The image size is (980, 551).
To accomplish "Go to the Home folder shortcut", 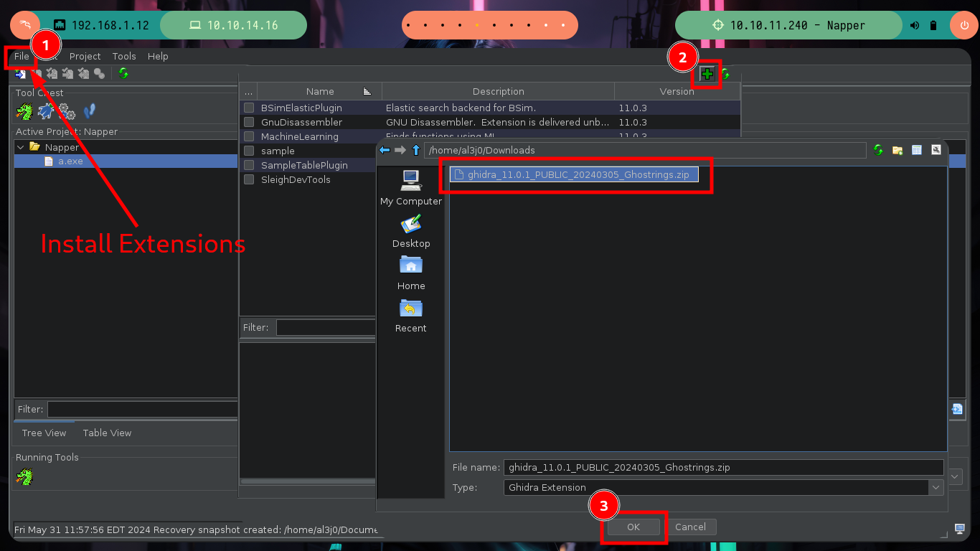I will [x=411, y=273].
